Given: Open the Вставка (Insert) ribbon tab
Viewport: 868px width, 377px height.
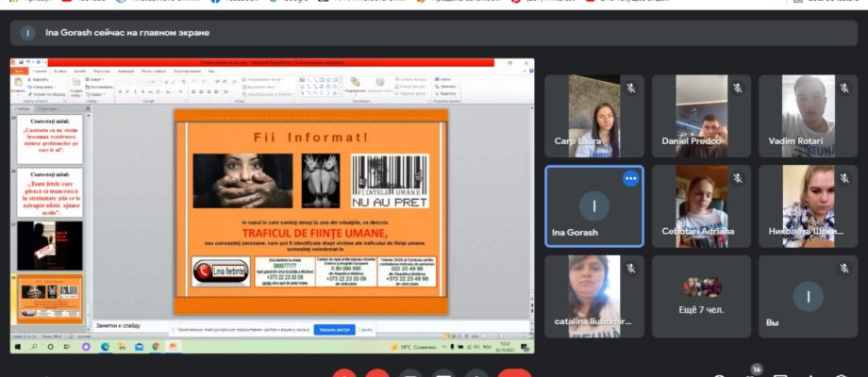Looking at the screenshot, I should [x=59, y=71].
